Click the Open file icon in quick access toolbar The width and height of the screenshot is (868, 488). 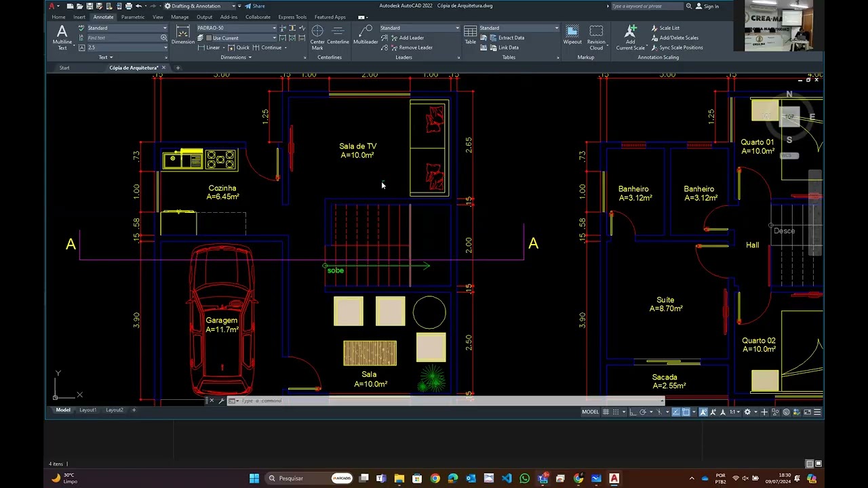pos(79,6)
